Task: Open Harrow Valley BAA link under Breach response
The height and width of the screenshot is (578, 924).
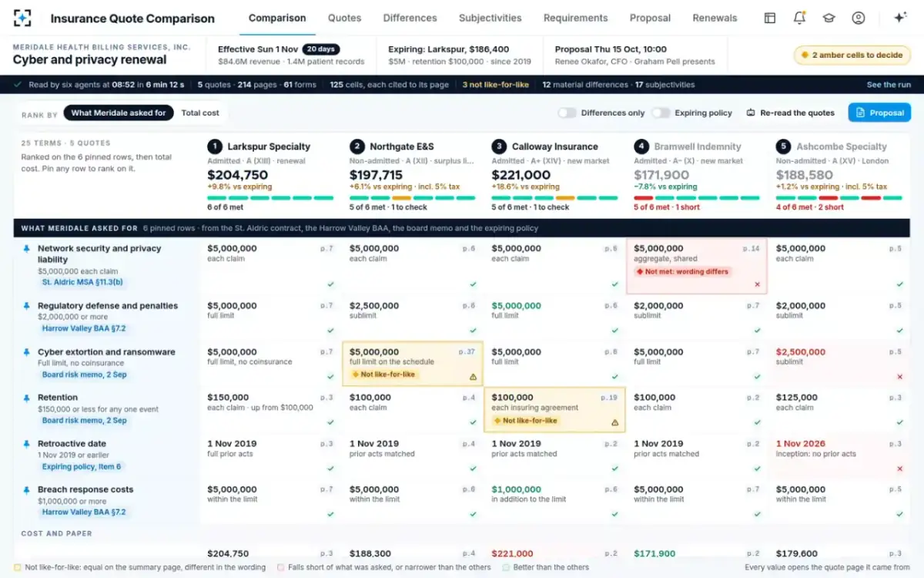Action: (84, 512)
